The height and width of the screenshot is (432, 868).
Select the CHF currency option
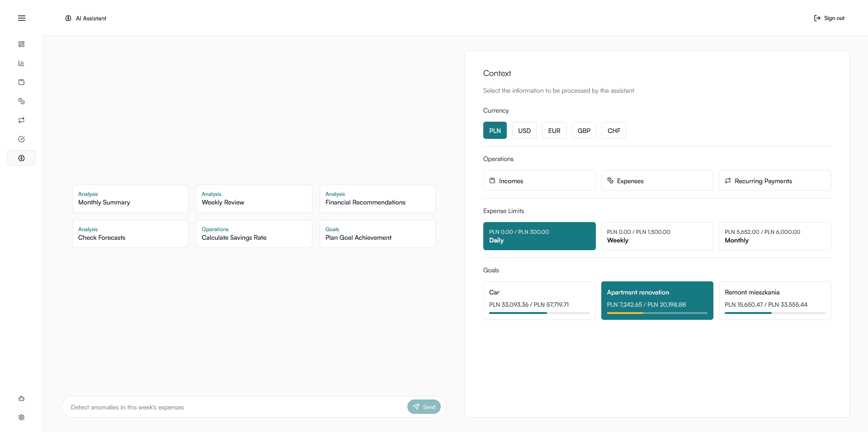coord(613,130)
